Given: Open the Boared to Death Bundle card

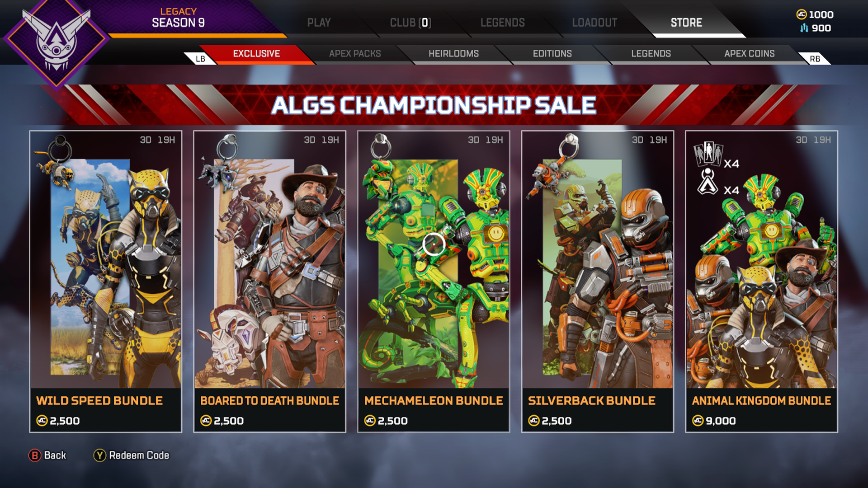Looking at the screenshot, I should click(x=269, y=282).
